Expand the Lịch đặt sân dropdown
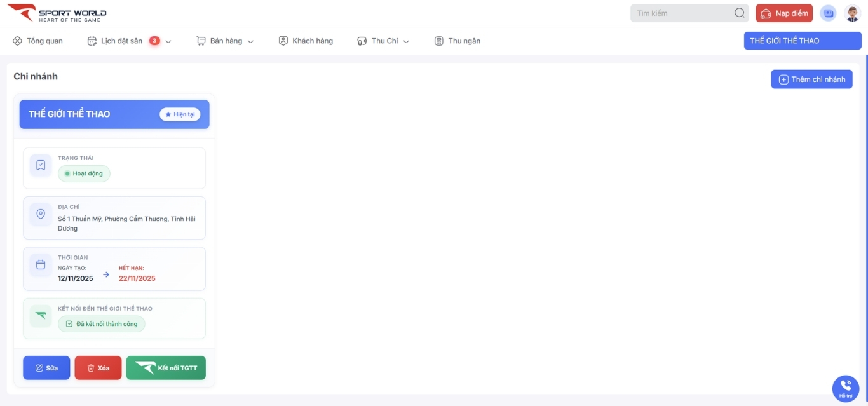Image resolution: width=868 pixels, height=406 pixels. point(168,41)
